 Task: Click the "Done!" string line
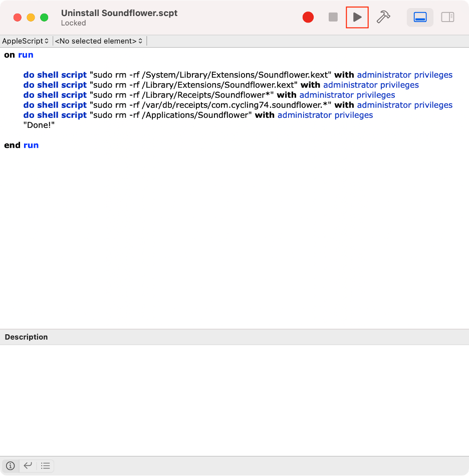(x=39, y=125)
